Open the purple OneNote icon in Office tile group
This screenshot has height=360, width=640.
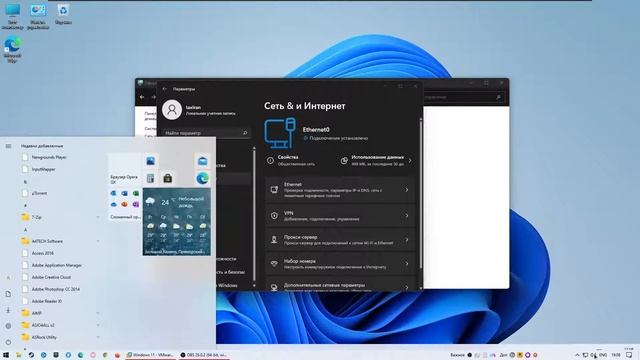(136, 204)
